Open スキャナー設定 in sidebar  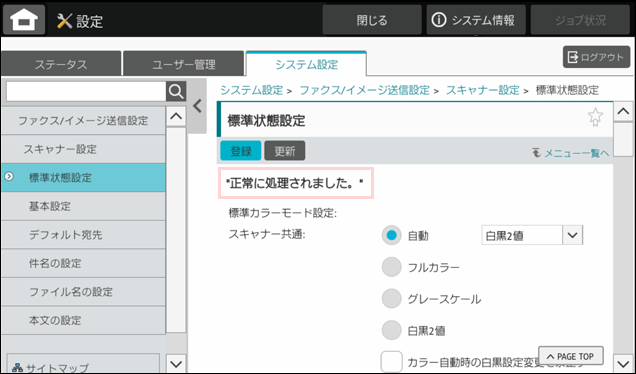coord(83,149)
